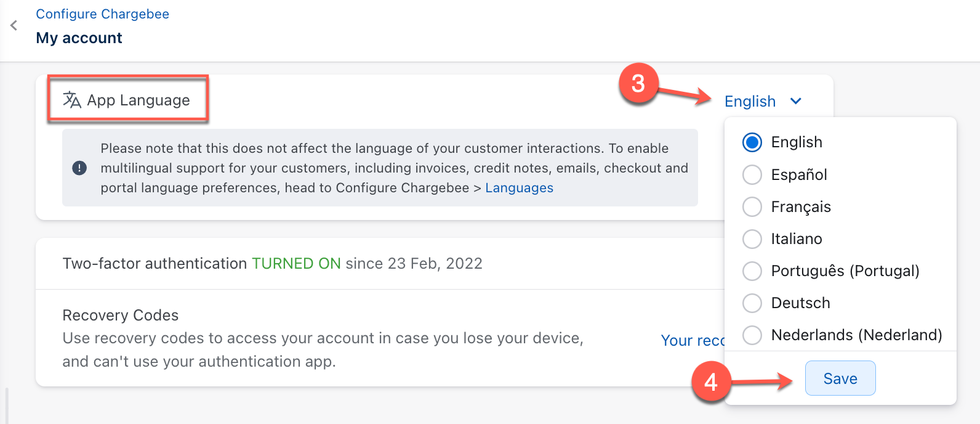
Task: Click the exclamation info icon in the notice
Action: tap(79, 168)
